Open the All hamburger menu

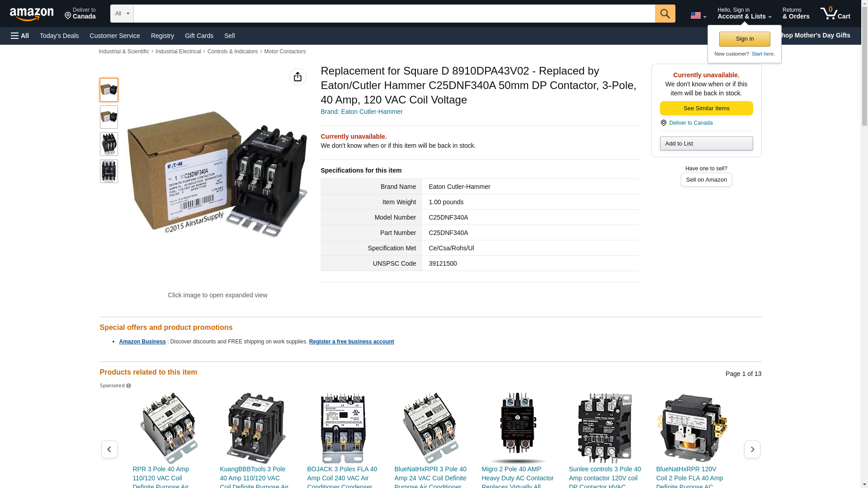[20, 36]
